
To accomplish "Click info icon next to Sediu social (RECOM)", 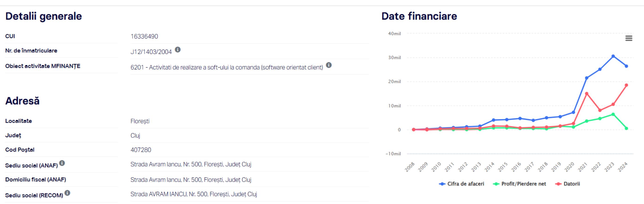I will pyautogui.click(x=67, y=193).
